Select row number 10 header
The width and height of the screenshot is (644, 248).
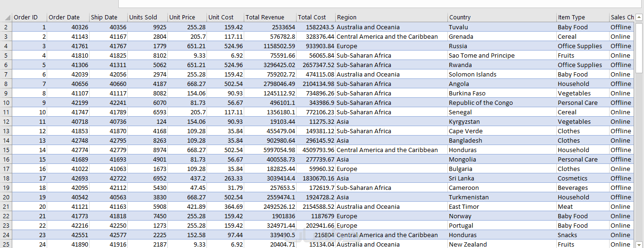pyautogui.click(x=6, y=103)
